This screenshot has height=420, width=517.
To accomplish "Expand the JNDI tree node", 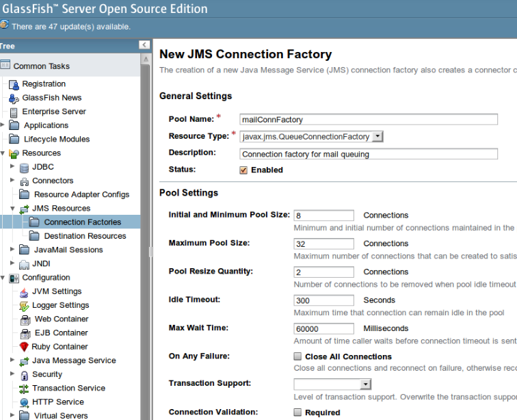I will click(x=12, y=263).
